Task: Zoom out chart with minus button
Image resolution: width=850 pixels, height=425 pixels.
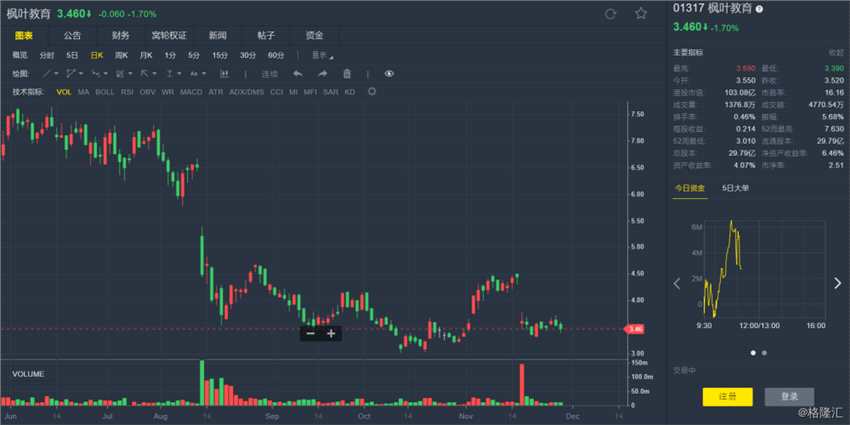Action: click(x=310, y=333)
